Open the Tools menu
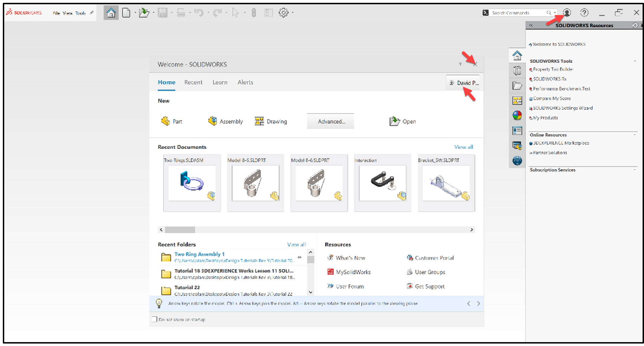Image resolution: width=644 pixels, height=346 pixels. click(80, 13)
